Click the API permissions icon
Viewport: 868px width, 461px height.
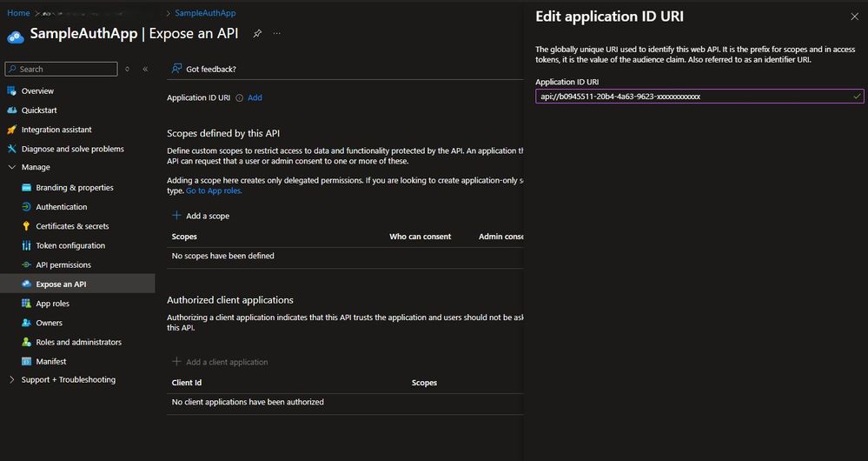click(x=26, y=264)
